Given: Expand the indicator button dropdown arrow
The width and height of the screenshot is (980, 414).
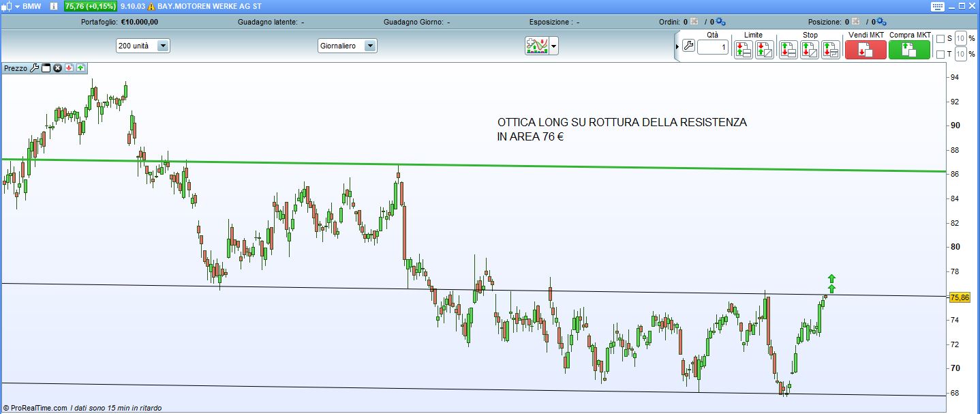Looking at the screenshot, I should coord(554,46).
